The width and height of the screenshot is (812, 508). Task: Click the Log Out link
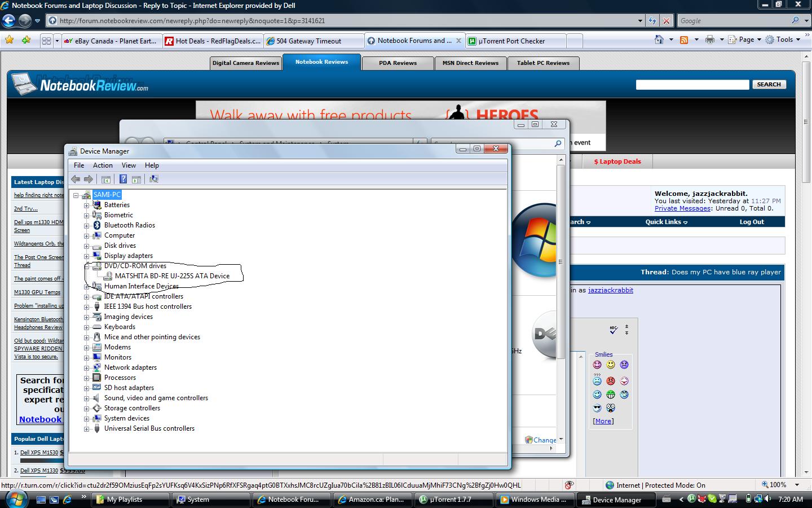click(752, 222)
